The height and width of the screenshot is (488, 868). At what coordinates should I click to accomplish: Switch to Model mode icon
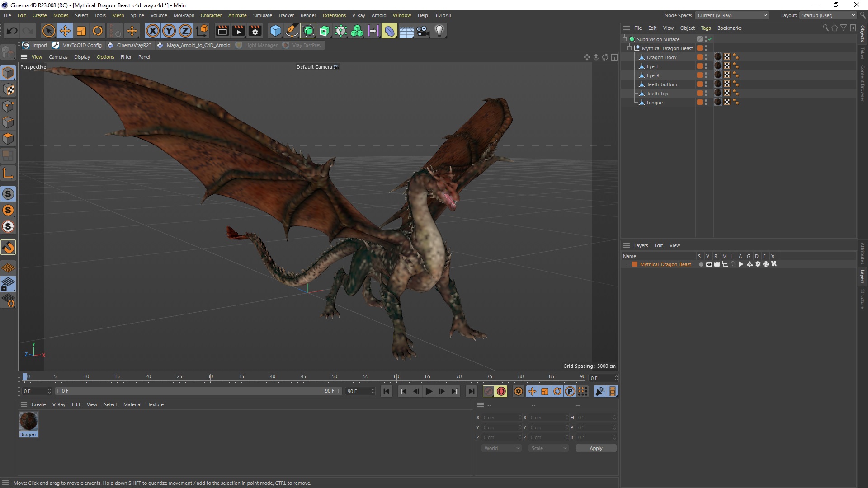[x=8, y=73]
